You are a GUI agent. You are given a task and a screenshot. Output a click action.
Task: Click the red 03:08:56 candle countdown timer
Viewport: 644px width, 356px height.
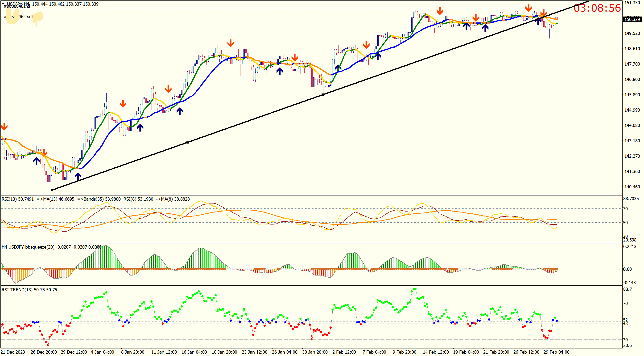pos(597,8)
